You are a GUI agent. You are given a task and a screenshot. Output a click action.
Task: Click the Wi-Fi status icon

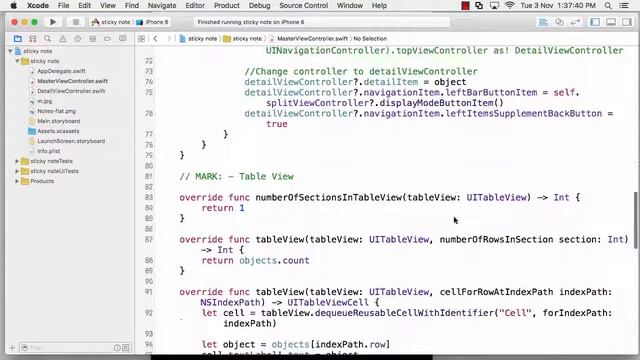point(509,6)
